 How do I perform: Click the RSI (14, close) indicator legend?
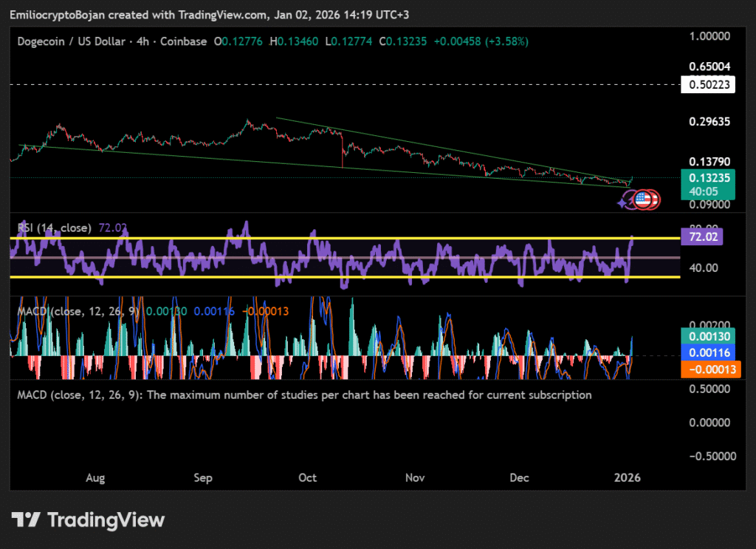[54, 227]
